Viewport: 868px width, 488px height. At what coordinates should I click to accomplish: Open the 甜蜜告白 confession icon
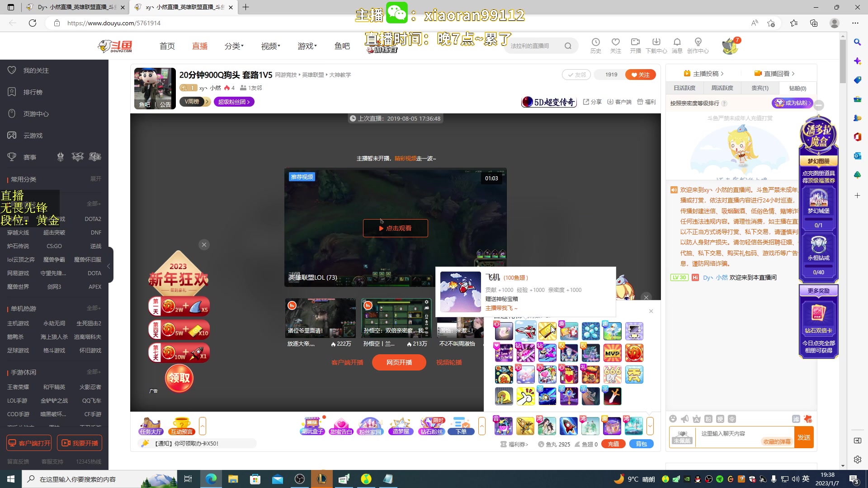click(x=341, y=426)
